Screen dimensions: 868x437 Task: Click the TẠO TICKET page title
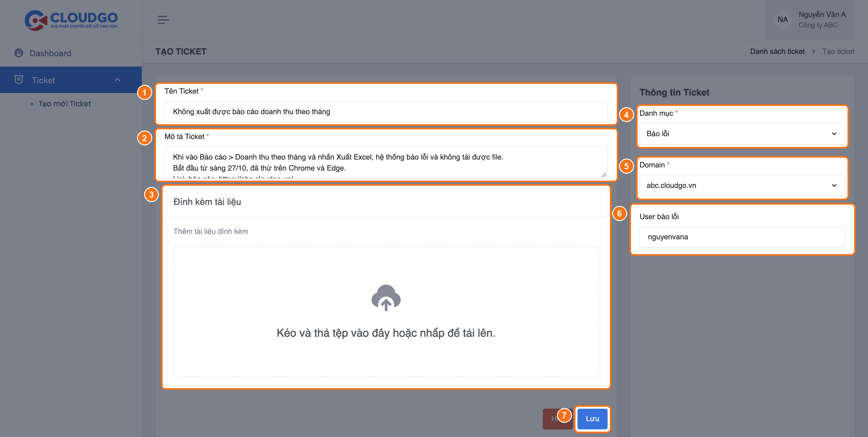pyautogui.click(x=181, y=52)
